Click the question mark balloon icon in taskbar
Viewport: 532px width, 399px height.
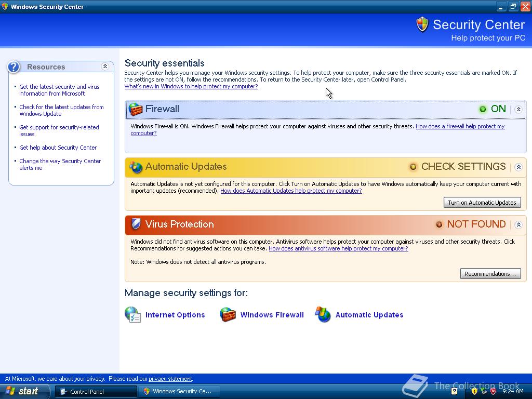click(x=454, y=391)
